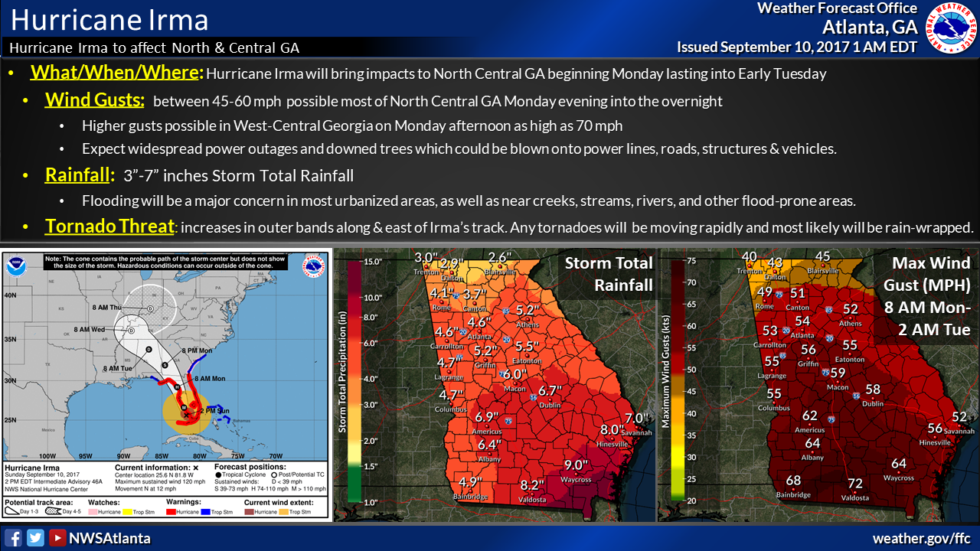The height and width of the screenshot is (551, 980).
Task: Click the 59 mph gust value at Macon
Action: point(838,373)
